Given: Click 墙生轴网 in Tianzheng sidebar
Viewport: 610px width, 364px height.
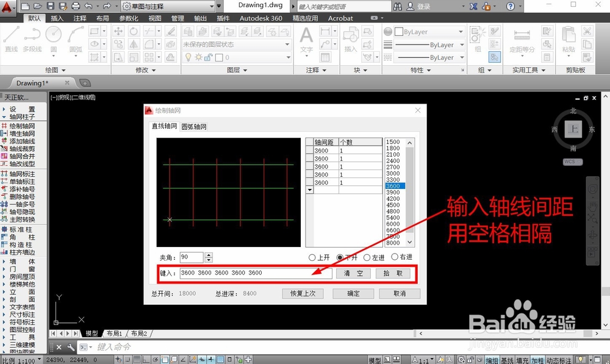Looking at the screenshot, I should [x=22, y=134].
